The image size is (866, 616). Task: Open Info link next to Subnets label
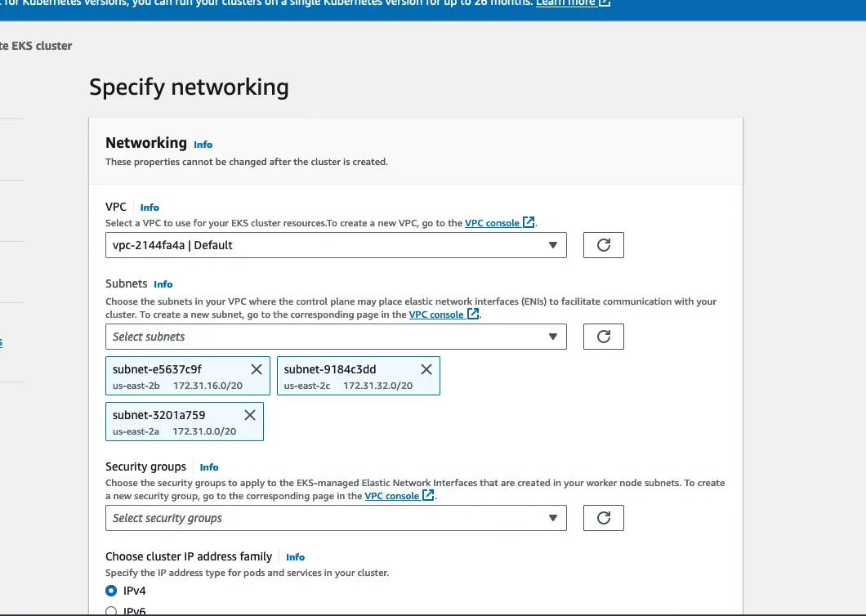(x=163, y=284)
